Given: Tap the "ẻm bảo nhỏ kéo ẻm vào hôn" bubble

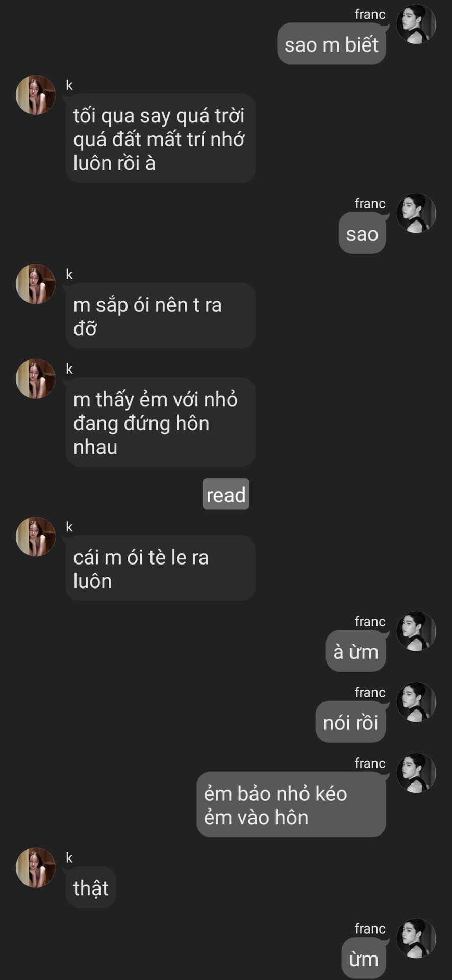Looking at the screenshot, I should coord(291,804).
